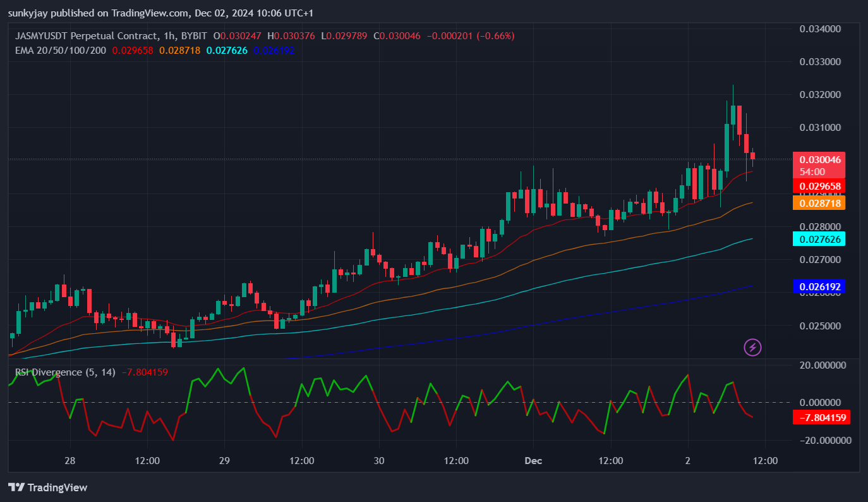The width and height of the screenshot is (868, 502).
Task: Select the EMA 20/50/100/200 indicator label
Action: click(61, 50)
